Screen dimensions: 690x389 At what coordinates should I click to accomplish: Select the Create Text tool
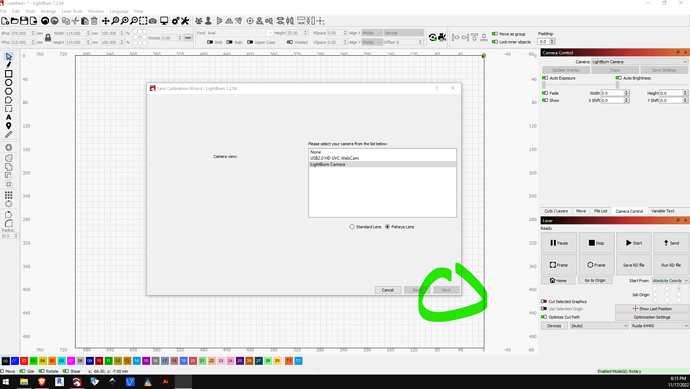click(8, 117)
